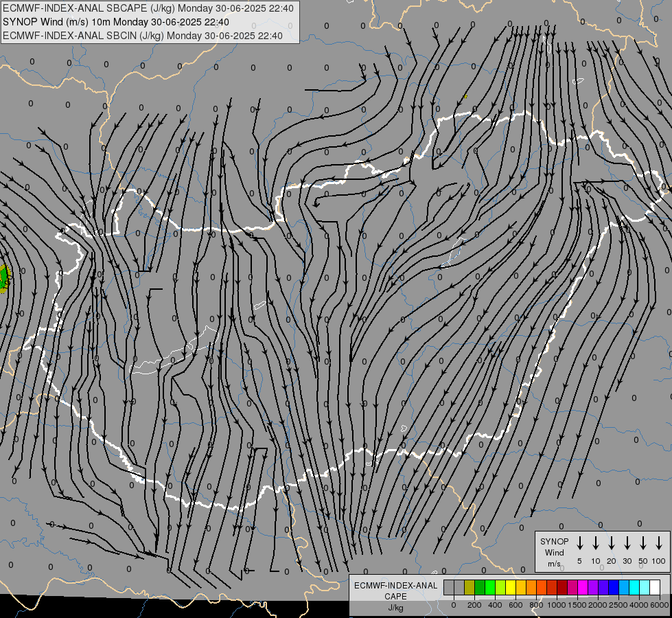Select the bright green CAPE legend swatch
Viewport: 672px width, 618px height.
point(490,588)
